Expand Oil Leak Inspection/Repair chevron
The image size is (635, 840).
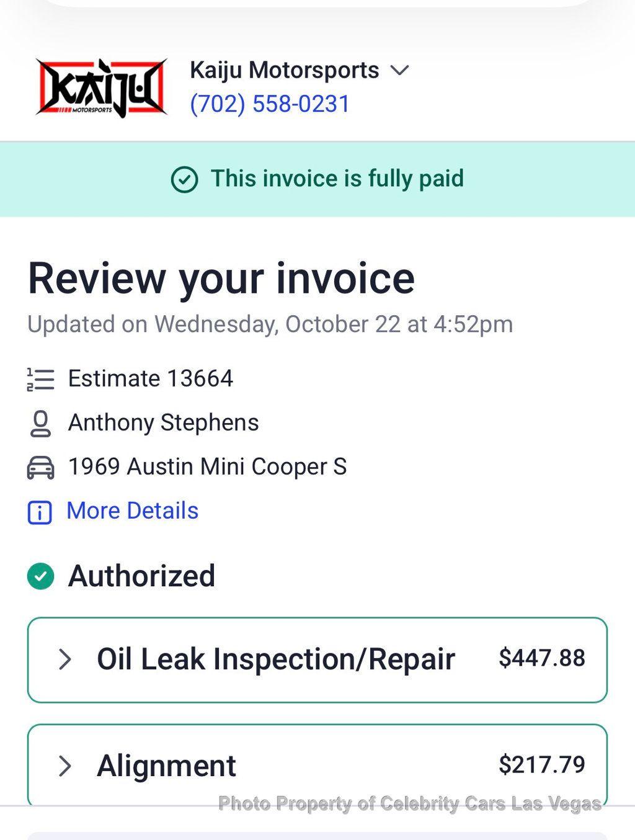[x=65, y=659]
